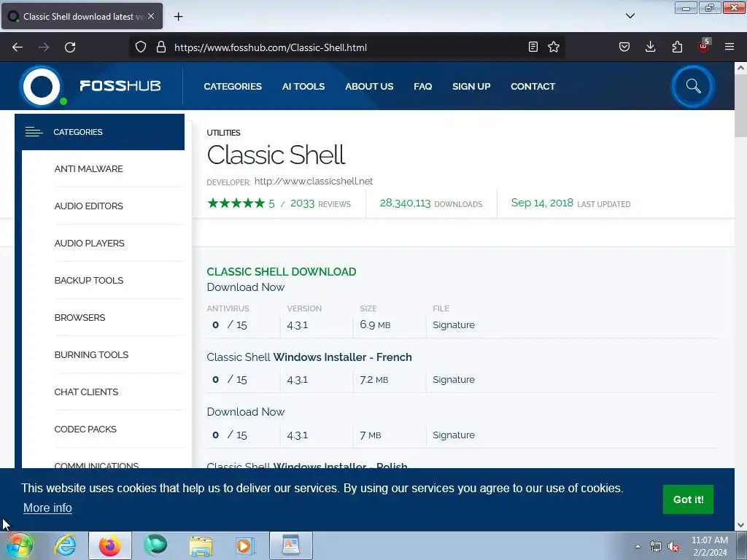This screenshot has height=560, width=747.
Task: Click the FossHub logo
Action: 91,86
